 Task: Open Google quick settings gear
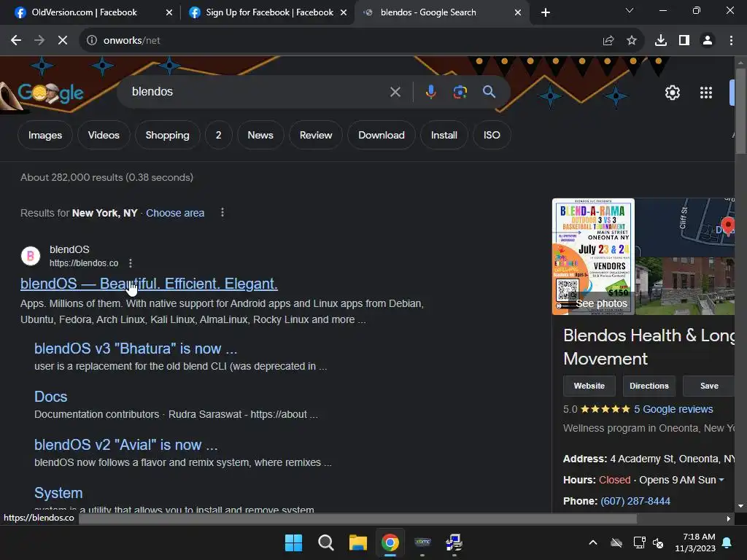click(672, 93)
